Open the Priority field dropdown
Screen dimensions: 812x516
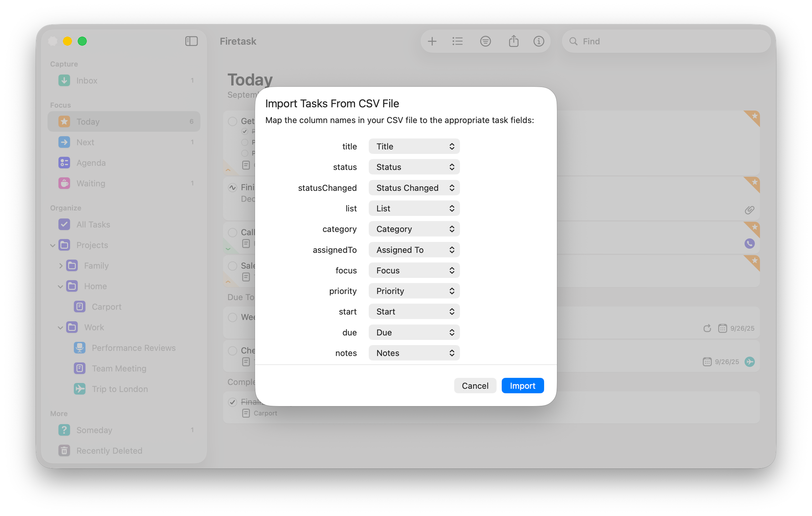point(414,291)
